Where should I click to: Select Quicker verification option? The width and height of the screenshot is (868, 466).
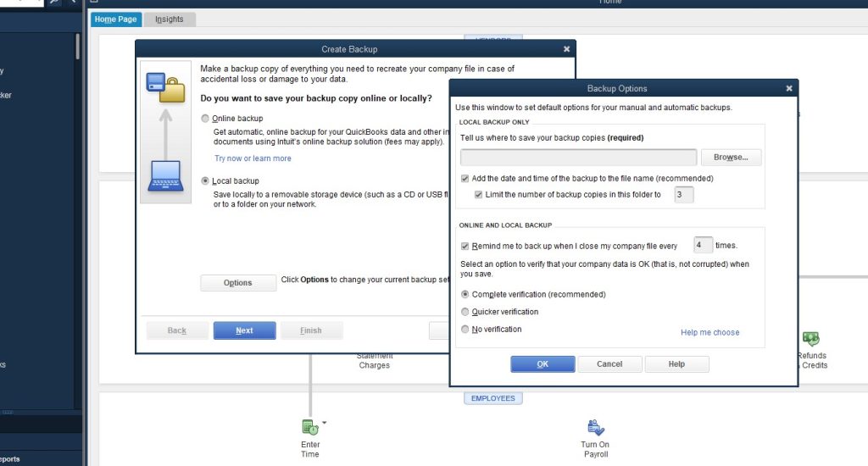point(465,312)
